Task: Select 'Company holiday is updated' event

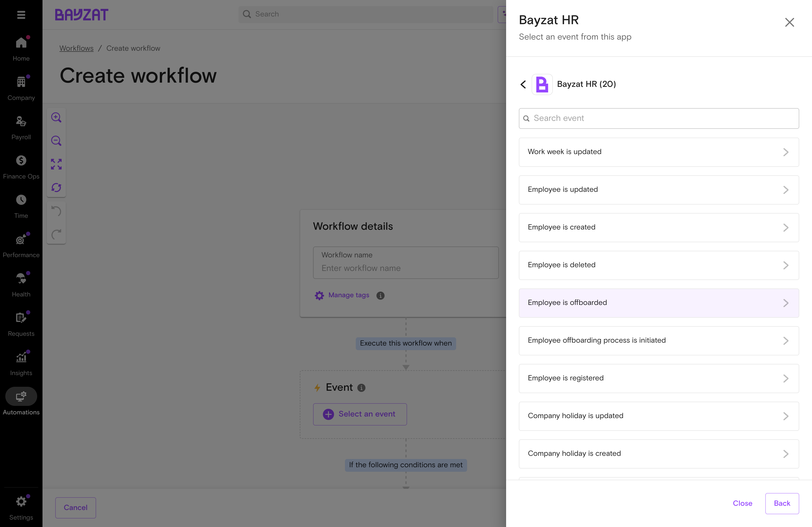Action: (659, 416)
